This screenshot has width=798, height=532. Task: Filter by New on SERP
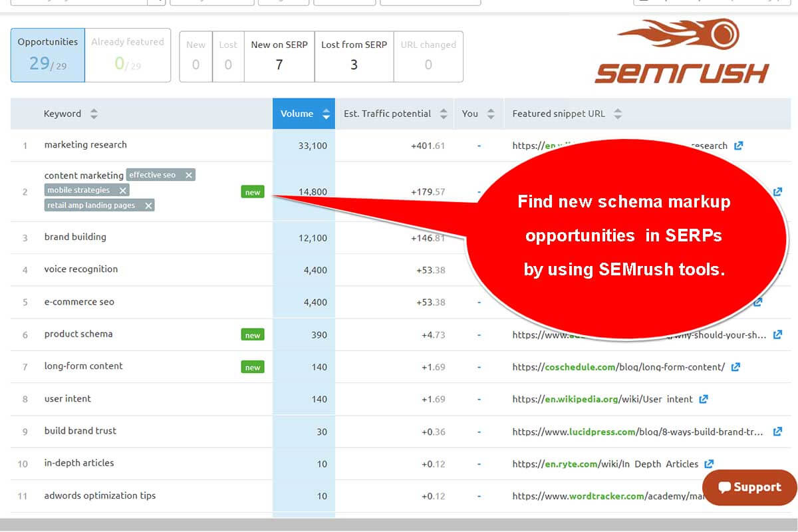pyautogui.click(x=279, y=56)
